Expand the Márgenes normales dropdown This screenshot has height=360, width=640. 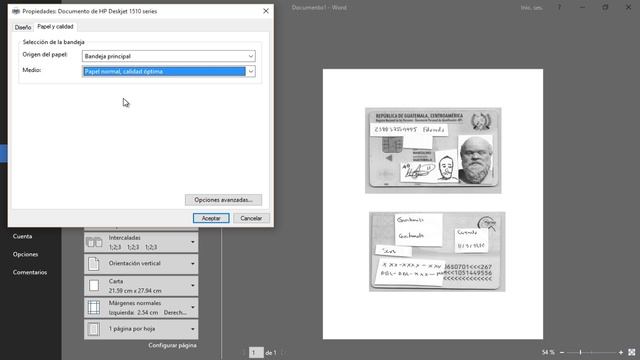pyautogui.click(x=141, y=307)
